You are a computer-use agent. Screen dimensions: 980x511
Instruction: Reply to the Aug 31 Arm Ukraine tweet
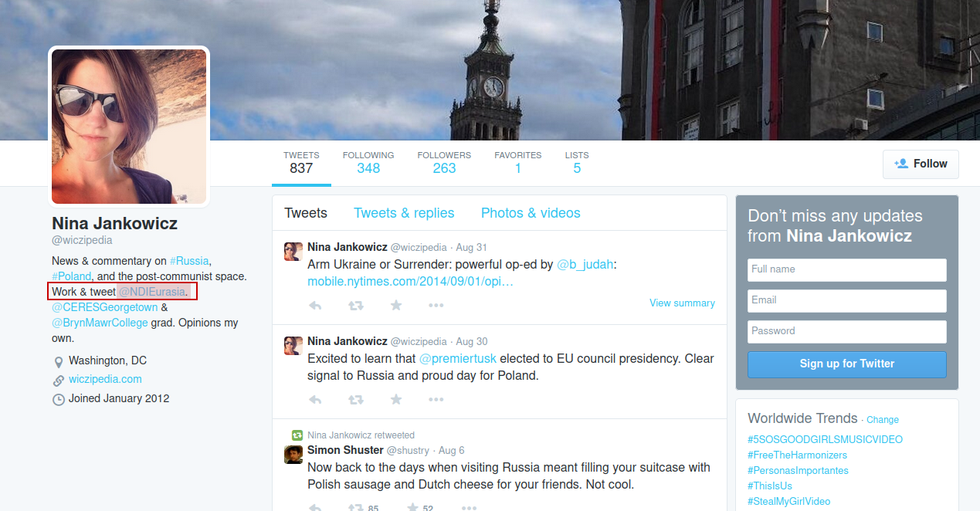(x=315, y=306)
